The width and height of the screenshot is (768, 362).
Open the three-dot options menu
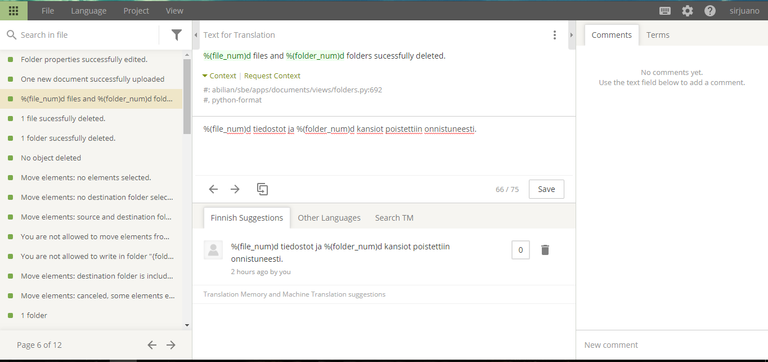pyautogui.click(x=554, y=35)
